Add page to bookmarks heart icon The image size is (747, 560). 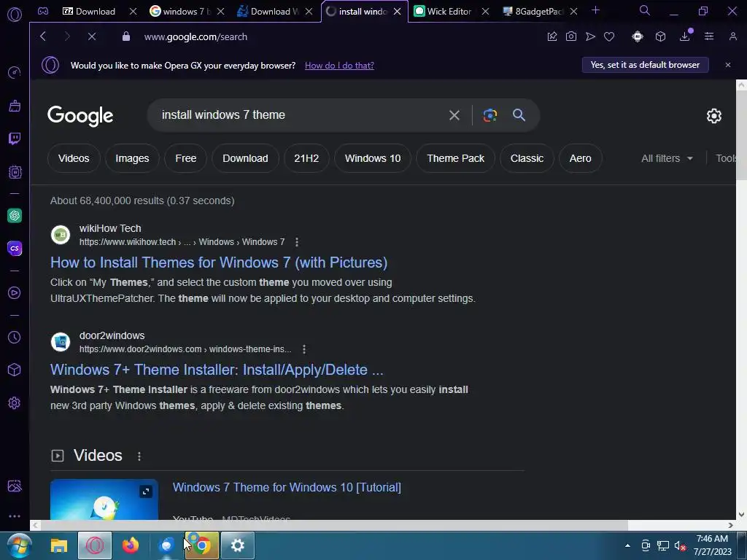tap(609, 36)
